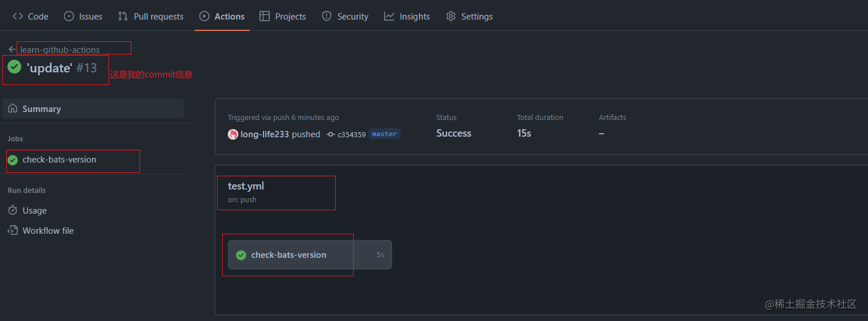868x321 pixels.
Task: Click the back arrow to workflow list
Action: coord(12,49)
